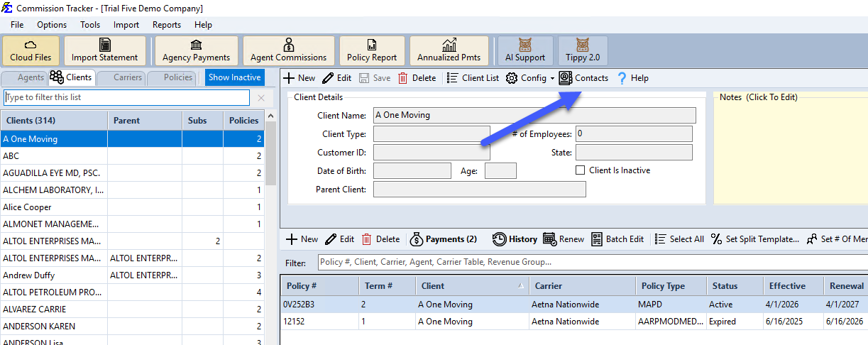Add a New policy in policy toolbar

pyautogui.click(x=302, y=239)
